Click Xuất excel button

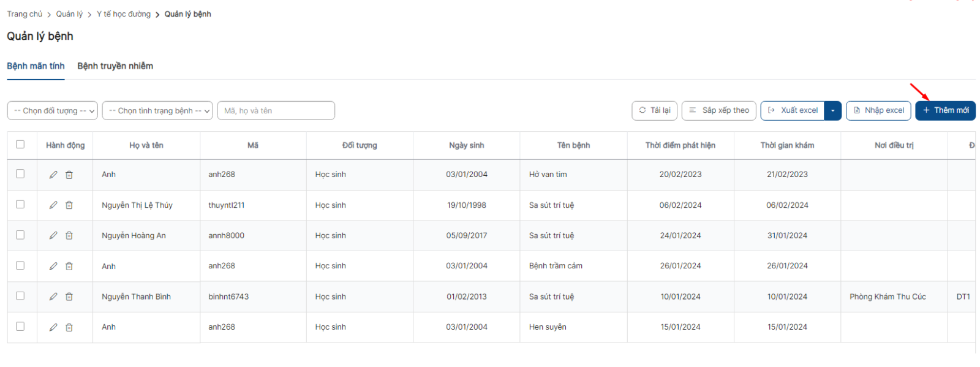pos(793,111)
